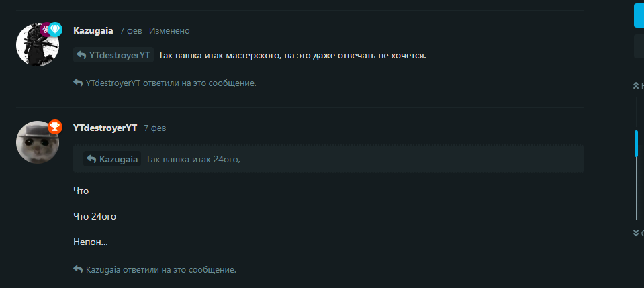Click the 'Изменено' edited label

pyautogui.click(x=169, y=31)
